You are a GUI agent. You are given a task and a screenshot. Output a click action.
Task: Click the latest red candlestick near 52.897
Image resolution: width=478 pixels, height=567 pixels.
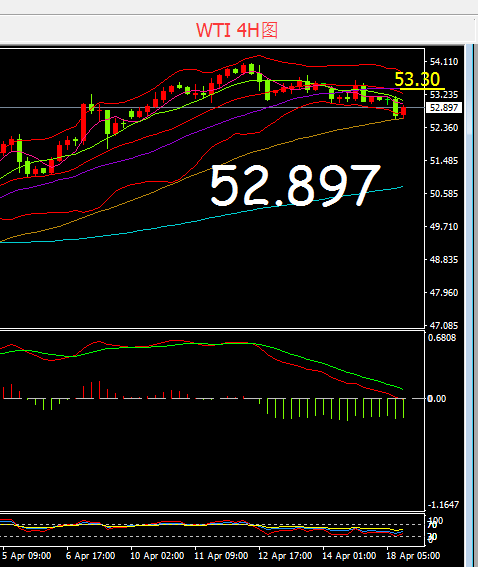coord(404,111)
